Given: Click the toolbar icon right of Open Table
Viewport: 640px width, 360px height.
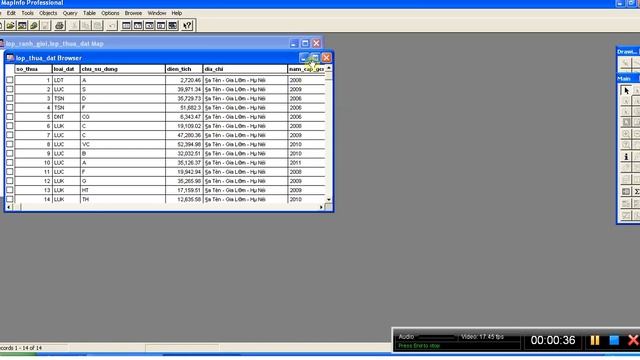Looking at the screenshot, I should tap(22, 26).
